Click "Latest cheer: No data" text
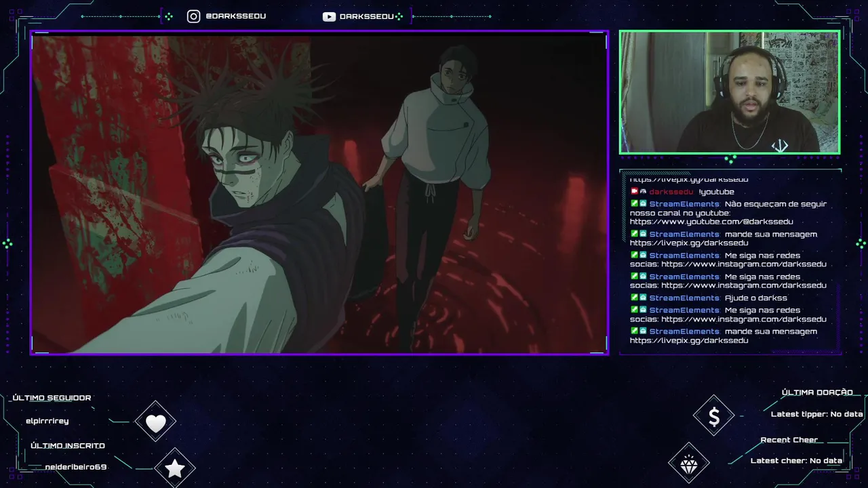The height and width of the screenshot is (488, 868). [796, 461]
